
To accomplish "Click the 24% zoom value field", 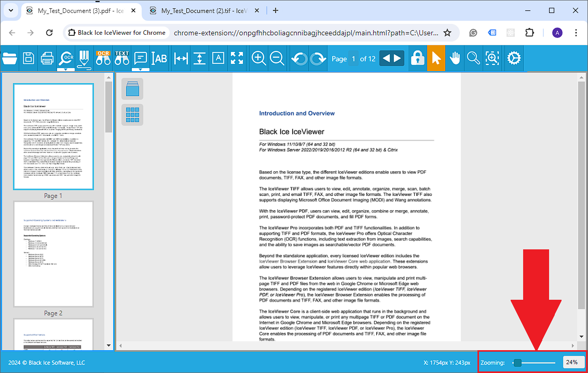I will click(573, 362).
